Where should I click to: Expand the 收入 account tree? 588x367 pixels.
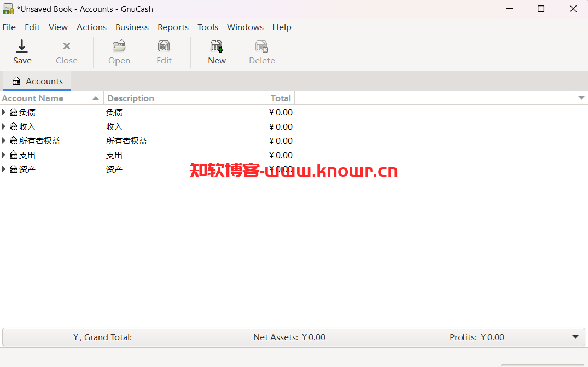(x=4, y=126)
